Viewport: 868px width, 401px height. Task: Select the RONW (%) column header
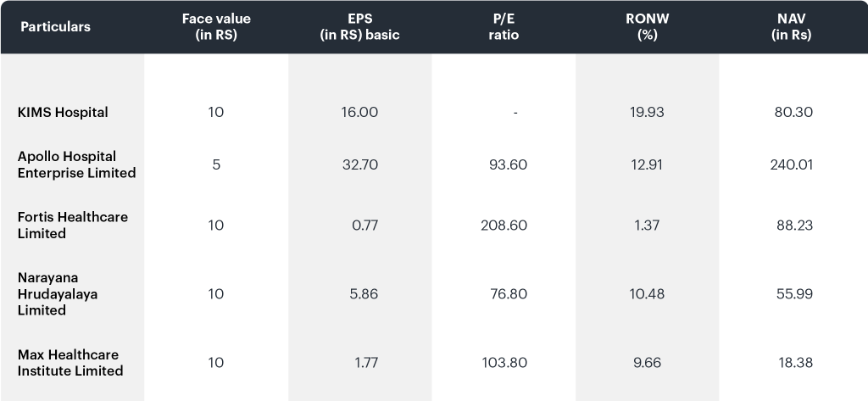click(x=647, y=26)
